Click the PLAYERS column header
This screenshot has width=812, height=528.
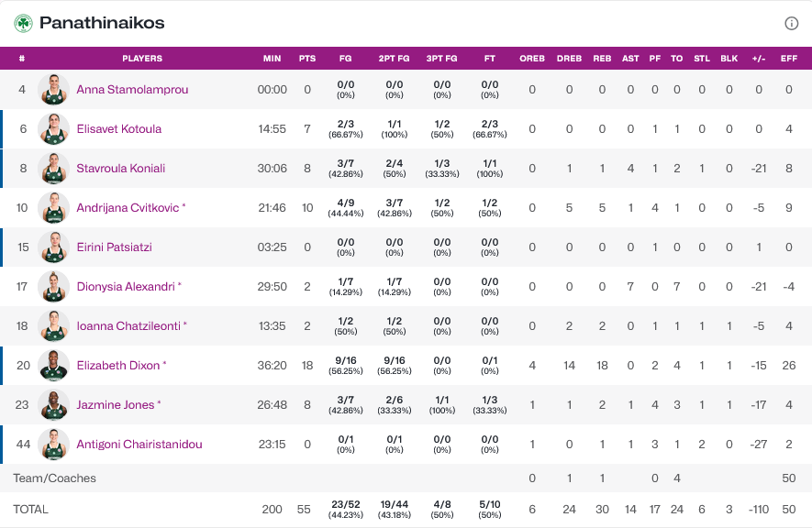(142, 59)
